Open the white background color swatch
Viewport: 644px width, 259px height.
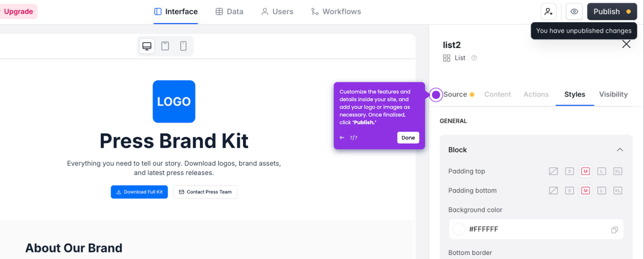(459, 229)
